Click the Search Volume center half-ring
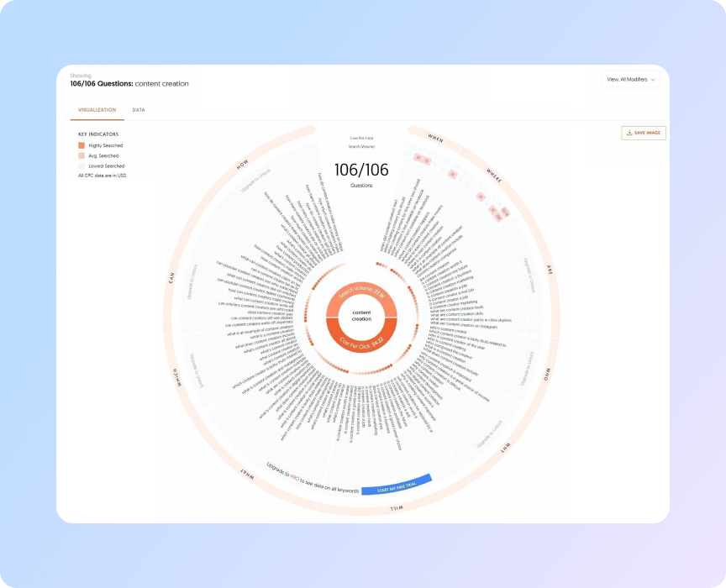726x588 pixels. coord(361,296)
